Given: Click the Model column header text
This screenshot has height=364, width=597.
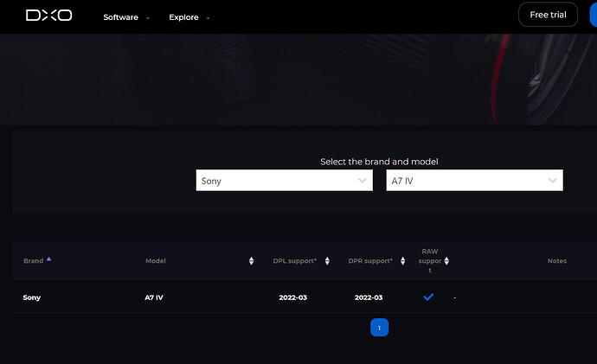Looking at the screenshot, I should [x=156, y=261].
